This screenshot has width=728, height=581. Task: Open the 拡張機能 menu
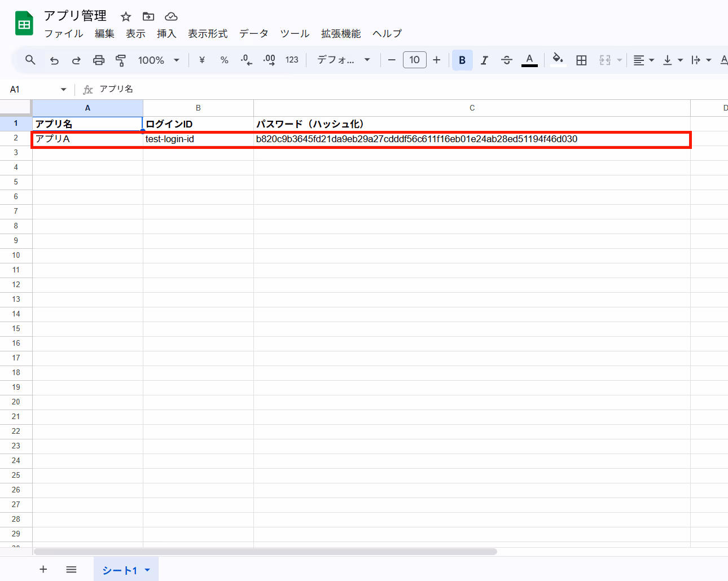(x=341, y=34)
